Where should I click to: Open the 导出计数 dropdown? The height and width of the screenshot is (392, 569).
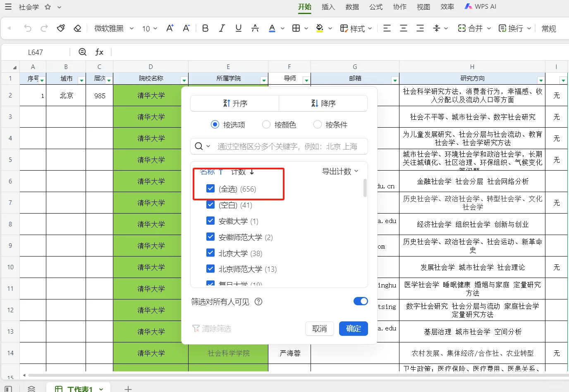point(340,171)
